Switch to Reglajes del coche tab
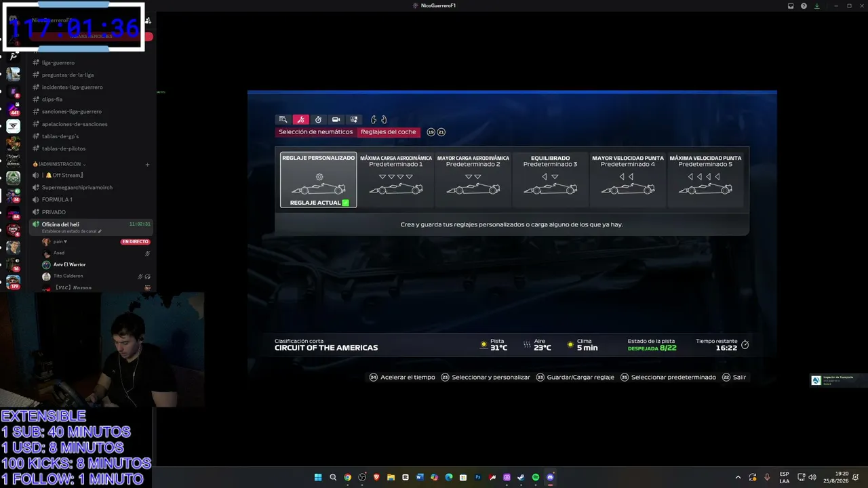Image resolution: width=868 pixels, height=488 pixels. pyautogui.click(x=389, y=132)
